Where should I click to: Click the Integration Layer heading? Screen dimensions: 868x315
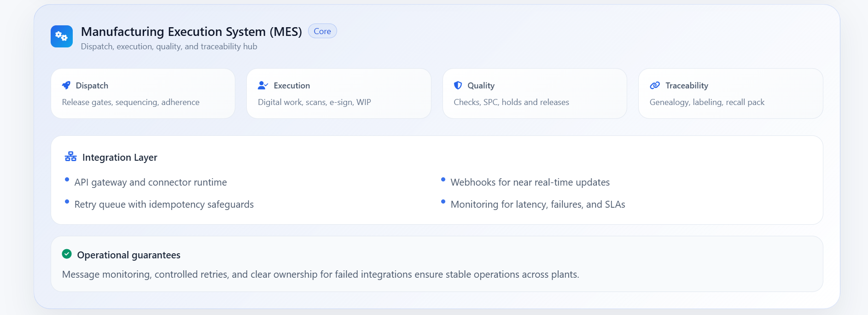[120, 157]
